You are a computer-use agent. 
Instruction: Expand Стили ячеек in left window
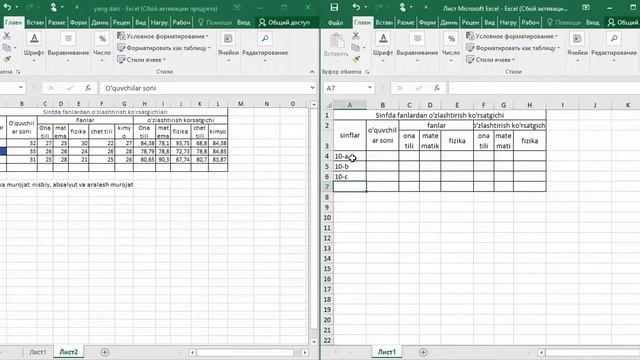142,60
